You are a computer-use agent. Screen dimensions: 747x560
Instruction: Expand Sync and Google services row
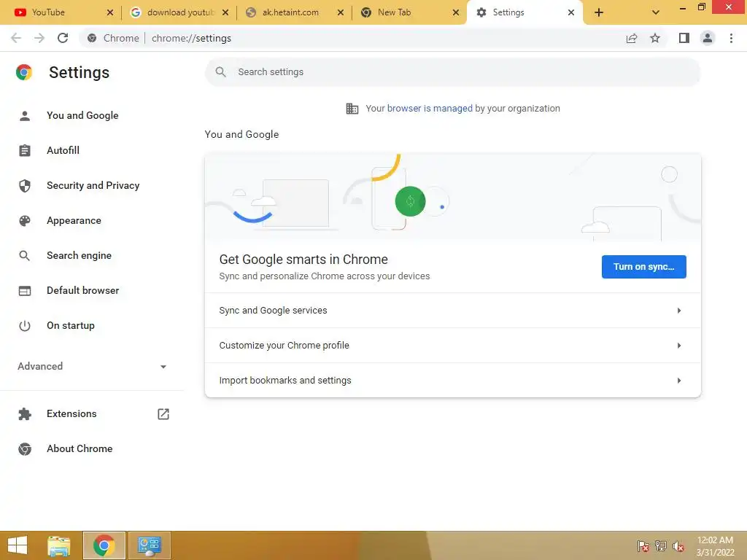click(x=452, y=311)
